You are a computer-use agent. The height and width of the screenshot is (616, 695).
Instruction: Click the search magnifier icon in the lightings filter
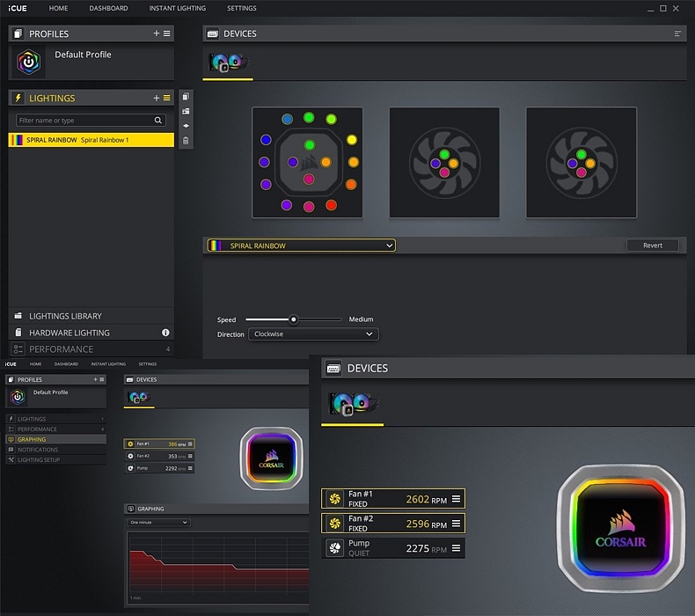tap(157, 121)
